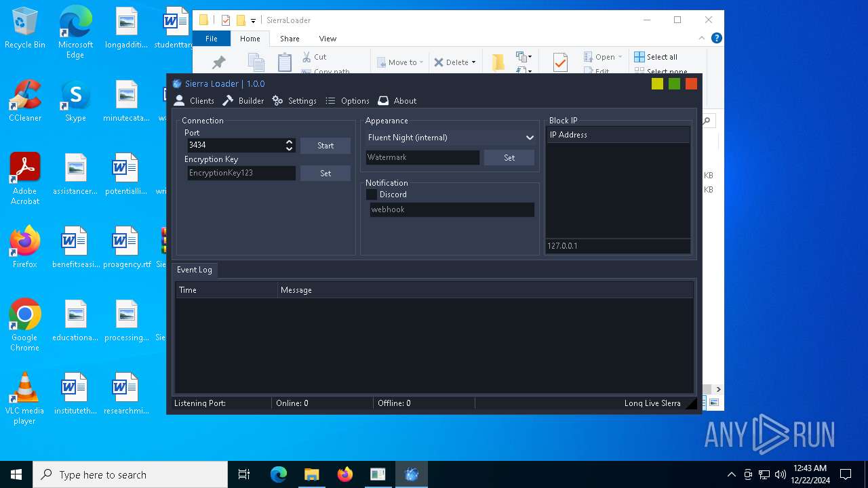Switch to the Share tab in File Explorer
868x488 pixels.
[290, 39]
